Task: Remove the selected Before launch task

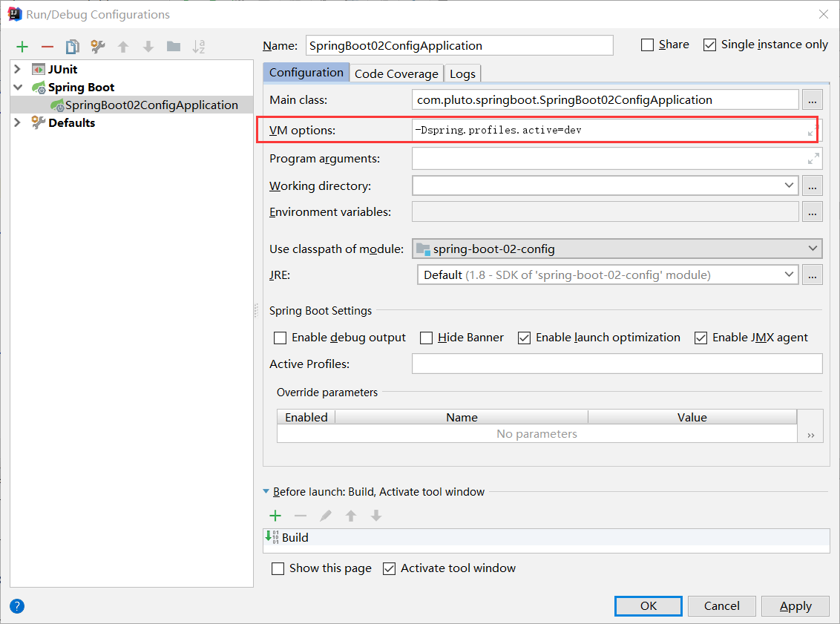Action: [x=301, y=516]
